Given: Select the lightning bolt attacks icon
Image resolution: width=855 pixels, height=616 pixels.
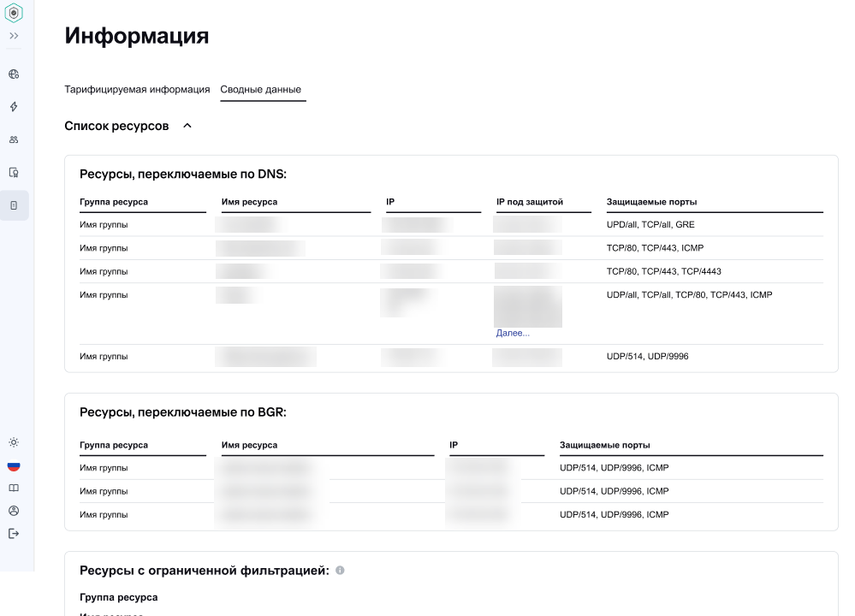Looking at the screenshot, I should 13,106.
